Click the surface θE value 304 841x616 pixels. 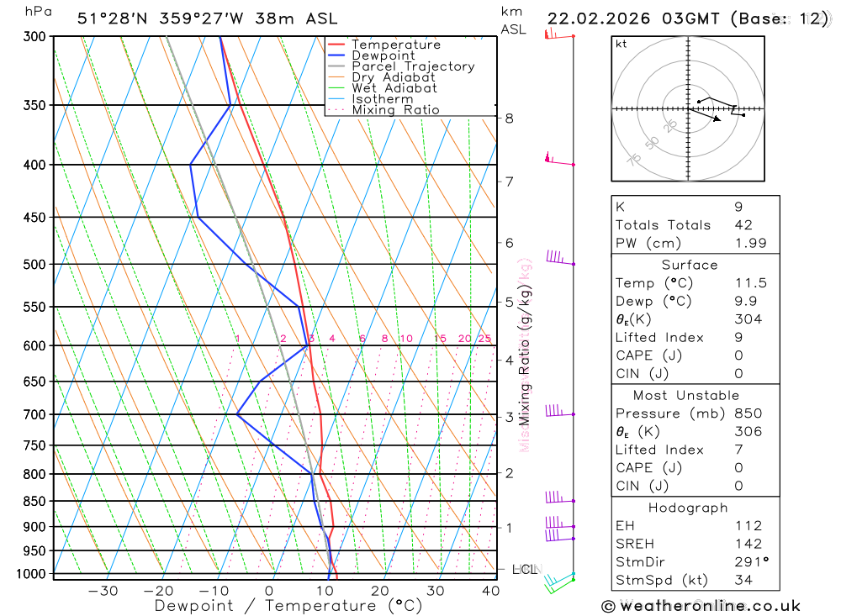[x=748, y=319]
